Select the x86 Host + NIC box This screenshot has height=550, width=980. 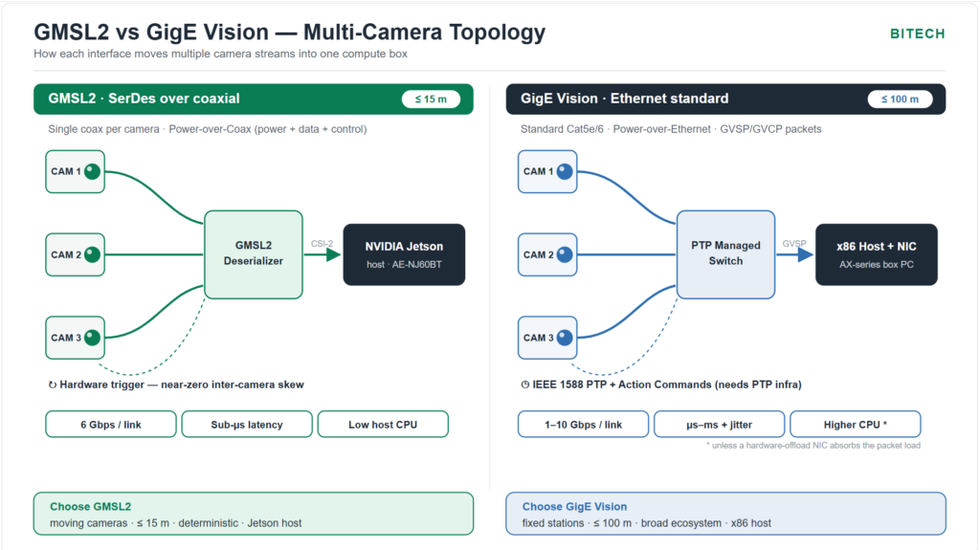coord(877,254)
